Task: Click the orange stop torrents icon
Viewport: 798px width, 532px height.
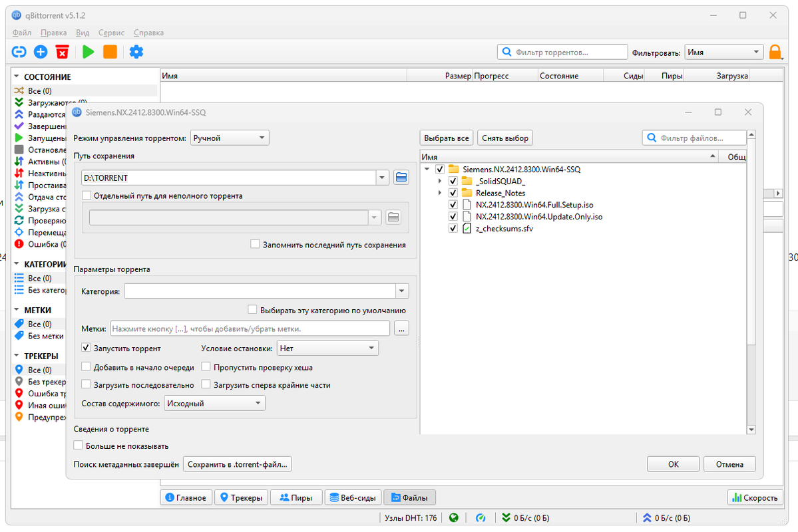Action: 110,51
